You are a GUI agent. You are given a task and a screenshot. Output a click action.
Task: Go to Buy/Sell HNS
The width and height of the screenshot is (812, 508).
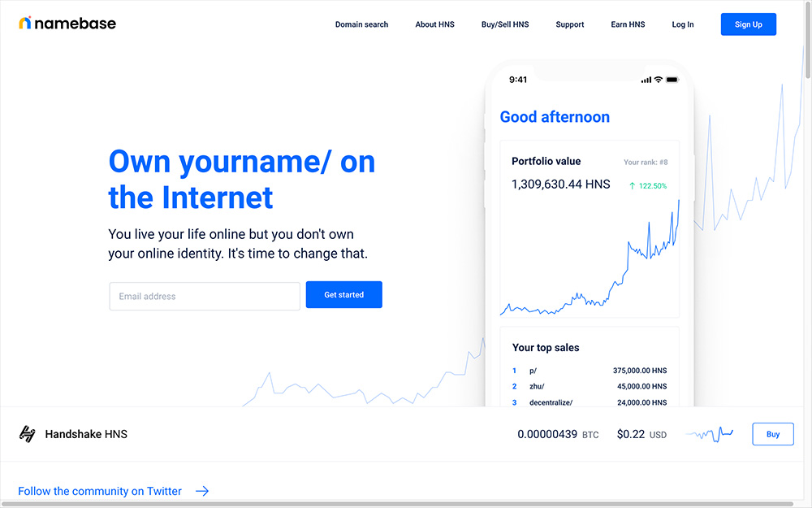[x=505, y=24]
